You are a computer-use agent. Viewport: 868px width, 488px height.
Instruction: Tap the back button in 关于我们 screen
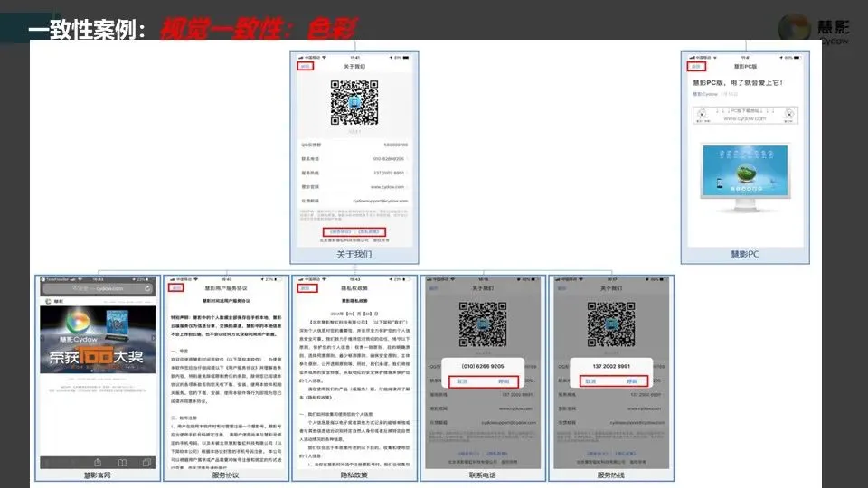click(x=305, y=66)
